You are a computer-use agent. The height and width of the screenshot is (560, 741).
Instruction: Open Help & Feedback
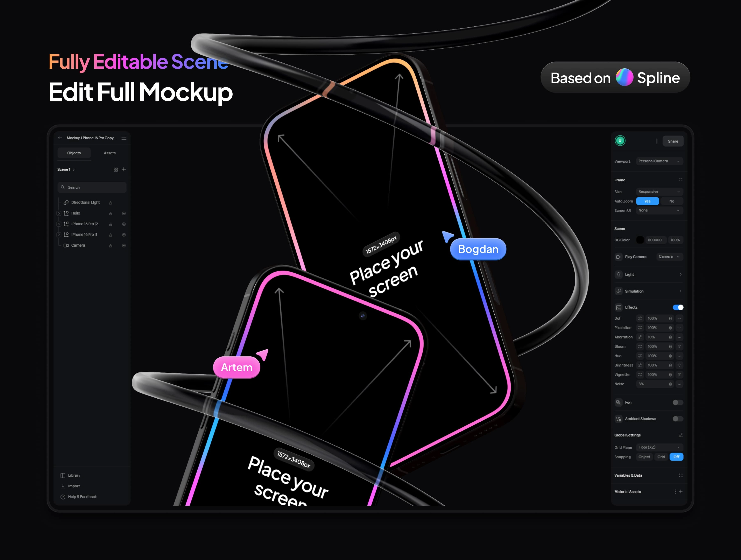pyautogui.click(x=78, y=497)
